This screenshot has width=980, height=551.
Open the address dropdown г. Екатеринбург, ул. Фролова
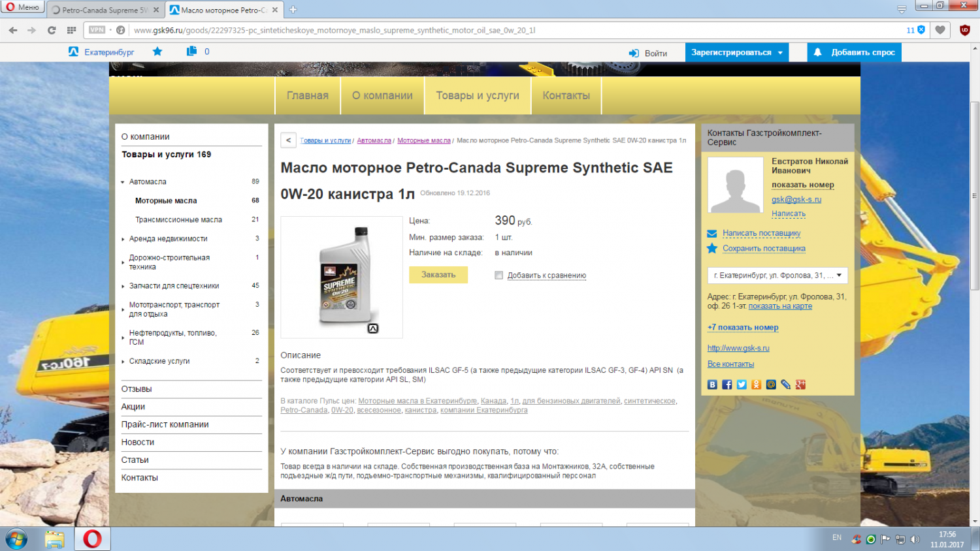pos(777,275)
